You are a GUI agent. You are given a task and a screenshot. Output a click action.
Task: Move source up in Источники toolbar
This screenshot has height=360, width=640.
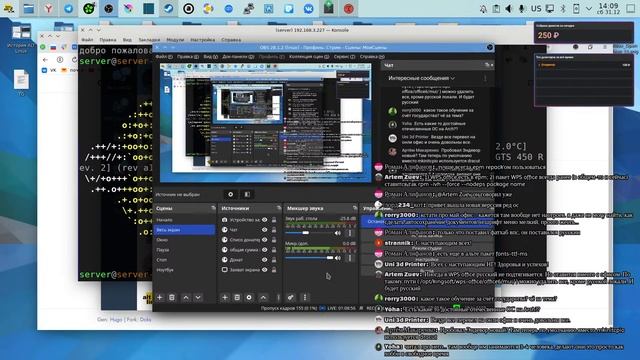tap(263, 298)
